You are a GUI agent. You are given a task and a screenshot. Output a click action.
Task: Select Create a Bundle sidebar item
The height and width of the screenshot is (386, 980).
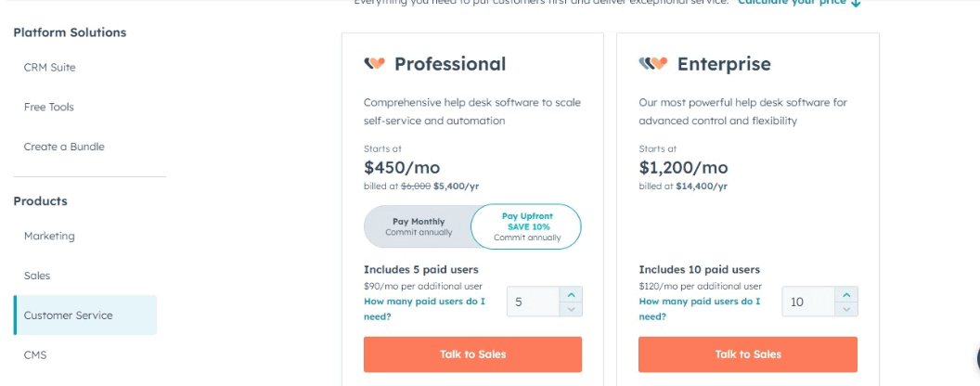pos(64,147)
